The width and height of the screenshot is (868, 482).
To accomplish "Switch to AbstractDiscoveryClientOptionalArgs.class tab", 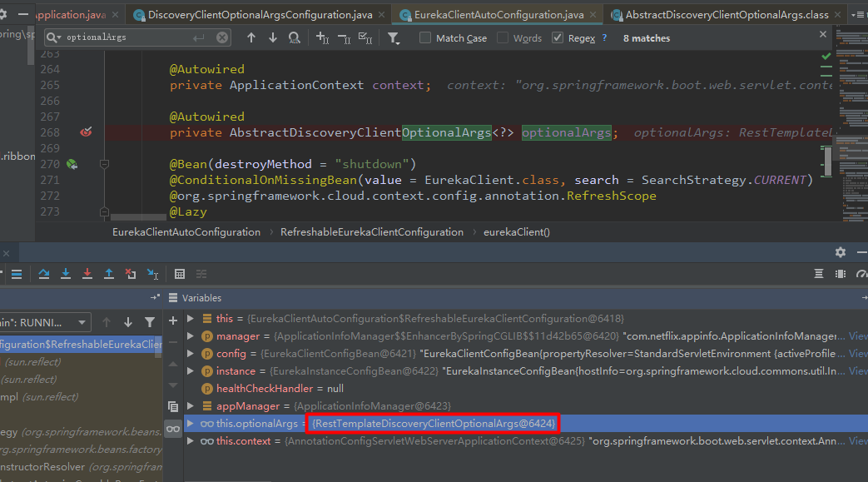I will tap(727, 14).
